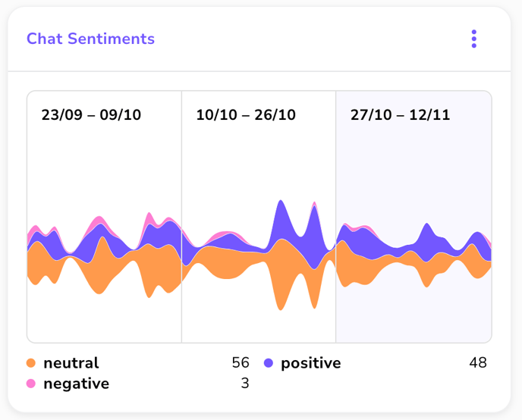Select the 27/10 – 12/11 period heading
The width and height of the screenshot is (522, 420).
(x=400, y=115)
